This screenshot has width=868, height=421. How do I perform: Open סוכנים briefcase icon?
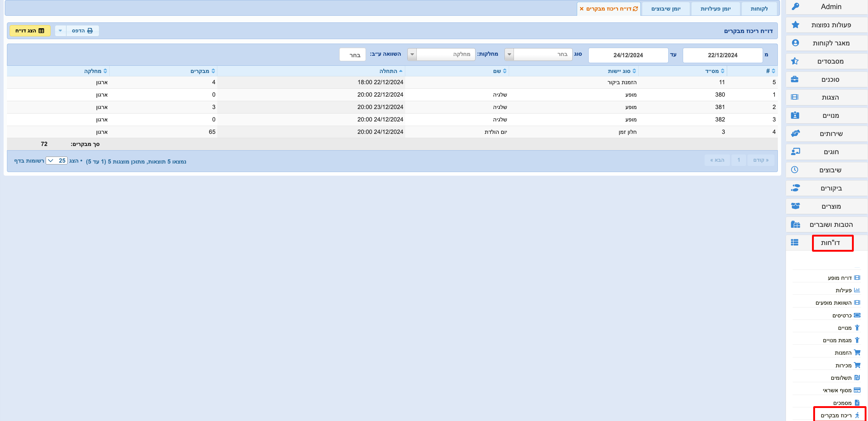pos(794,79)
